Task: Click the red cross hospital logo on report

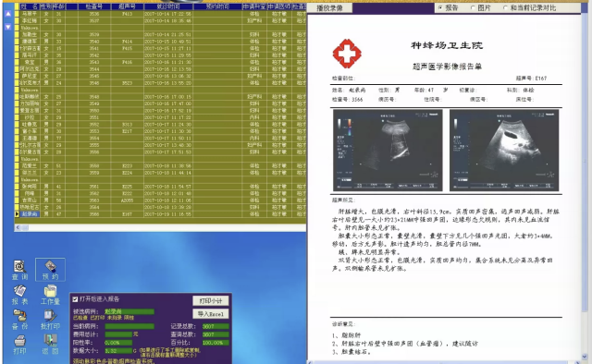Action: (347, 54)
